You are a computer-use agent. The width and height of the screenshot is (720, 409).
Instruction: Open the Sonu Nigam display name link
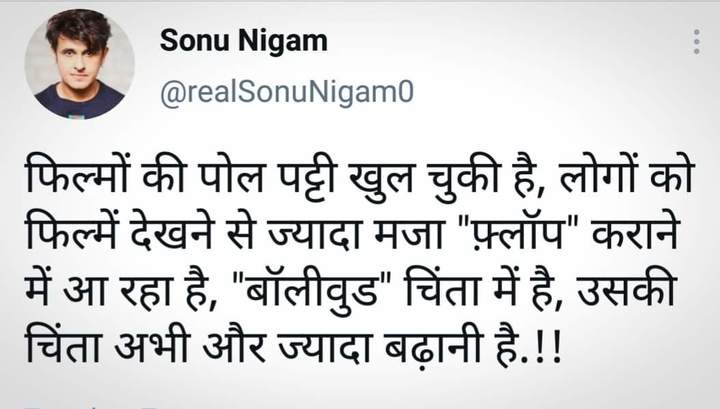[x=244, y=40]
